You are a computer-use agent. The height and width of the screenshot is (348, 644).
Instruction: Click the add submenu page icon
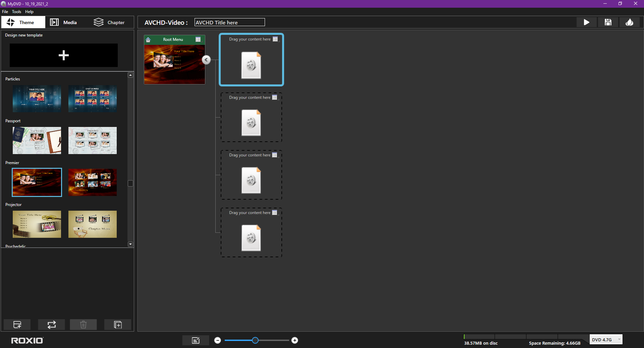(x=118, y=325)
